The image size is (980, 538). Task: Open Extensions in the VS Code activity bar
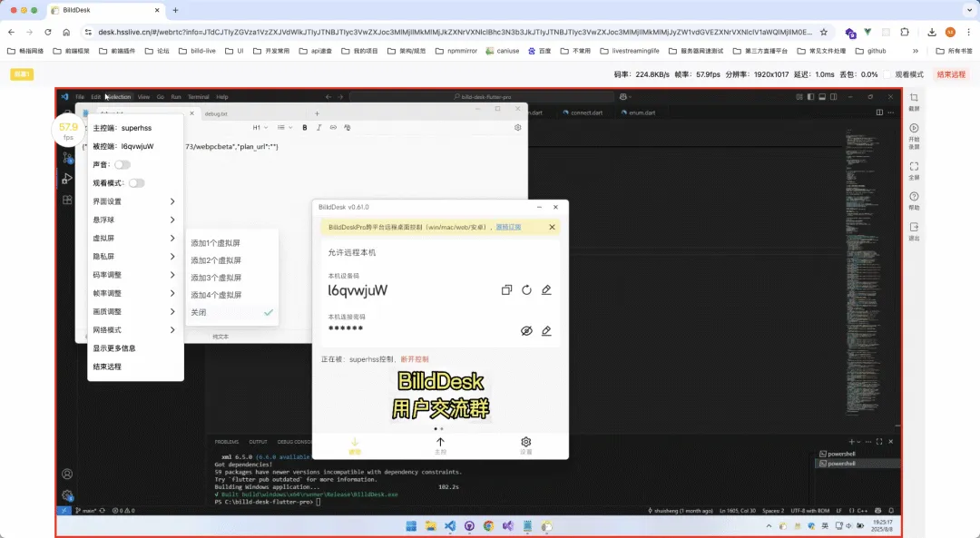coord(67,200)
